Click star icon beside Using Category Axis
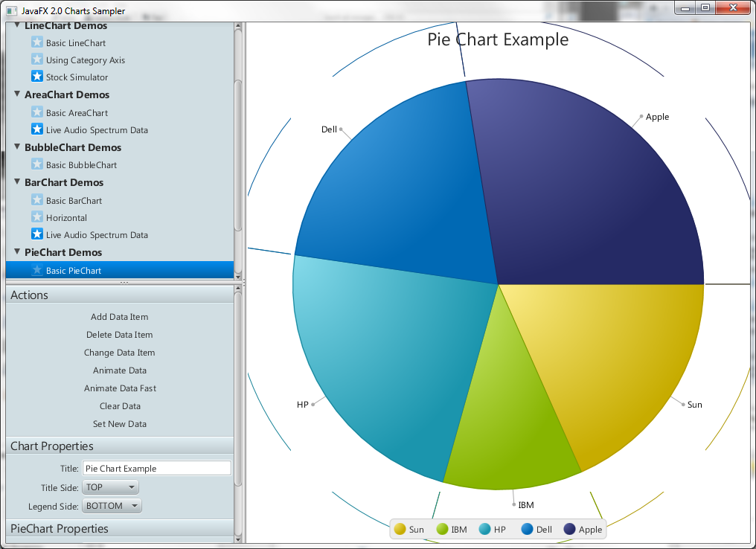The width and height of the screenshot is (756, 549). click(x=37, y=60)
